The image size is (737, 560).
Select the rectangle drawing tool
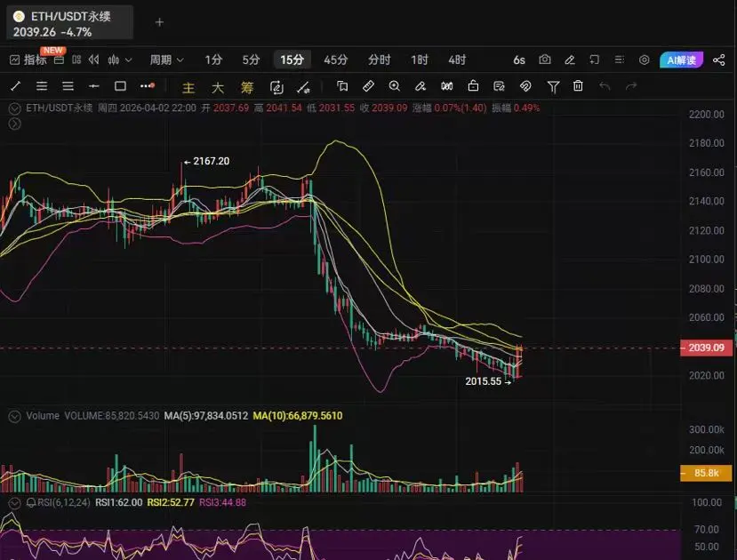[x=120, y=86]
